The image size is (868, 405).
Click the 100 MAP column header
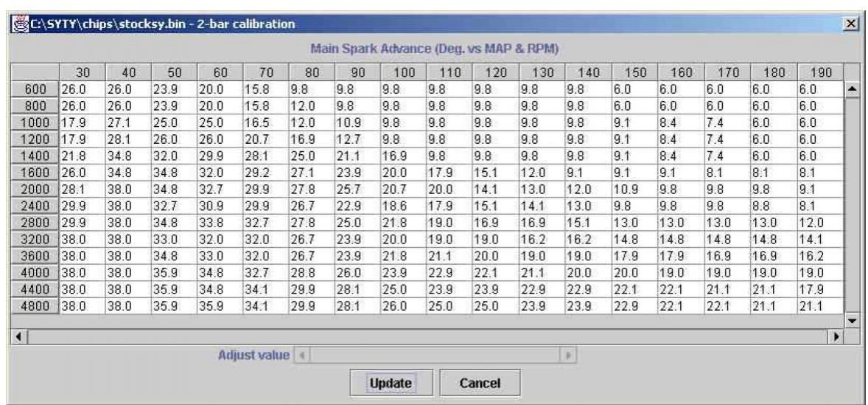tap(403, 72)
